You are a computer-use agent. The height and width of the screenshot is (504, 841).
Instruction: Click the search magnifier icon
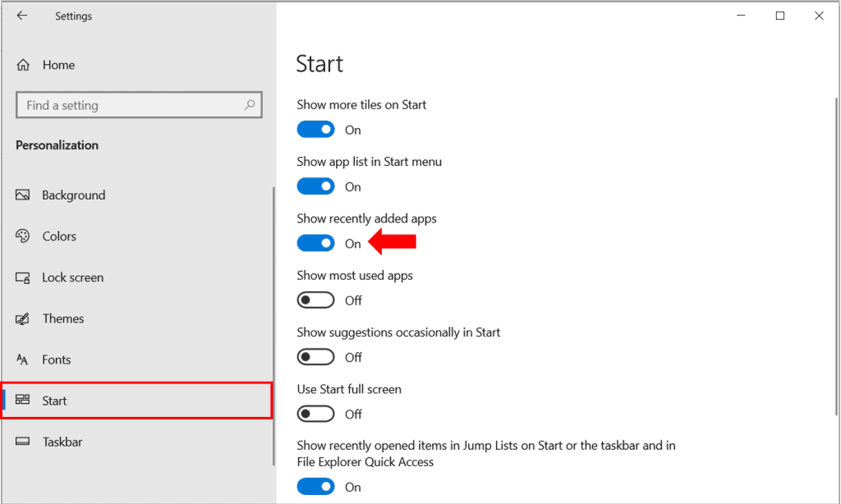(250, 105)
